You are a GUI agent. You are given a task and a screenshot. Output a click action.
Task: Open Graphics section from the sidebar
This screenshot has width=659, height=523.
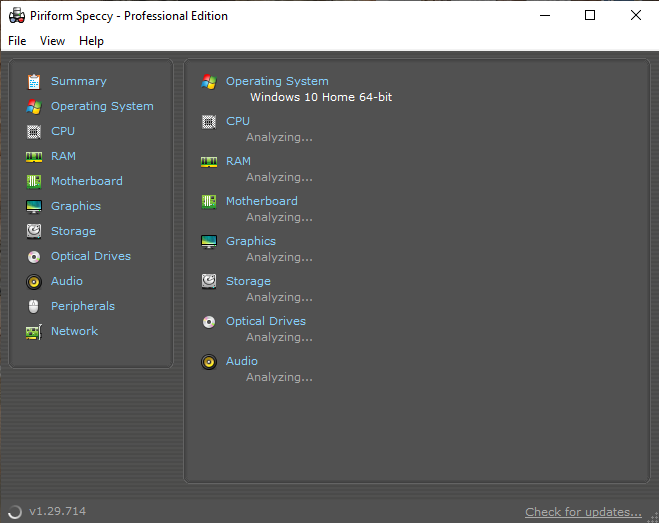click(76, 206)
